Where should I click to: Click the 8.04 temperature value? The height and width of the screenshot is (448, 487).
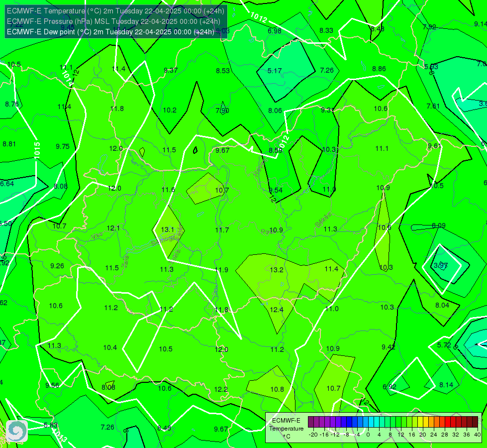coord(442,305)
